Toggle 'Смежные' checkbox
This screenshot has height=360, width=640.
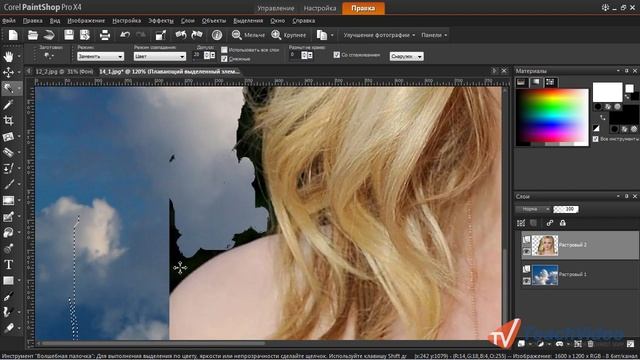[x=224, y=59]
